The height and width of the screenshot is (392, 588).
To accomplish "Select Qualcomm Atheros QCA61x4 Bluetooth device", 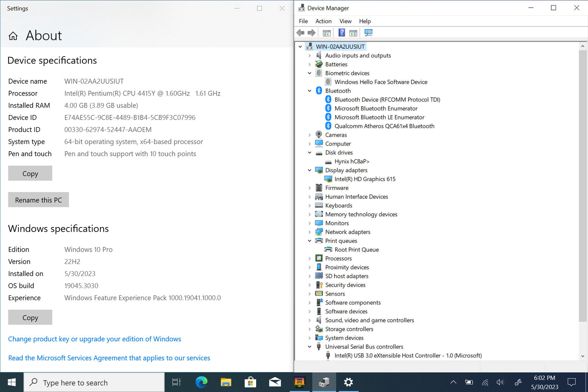I will coord(384,126).
